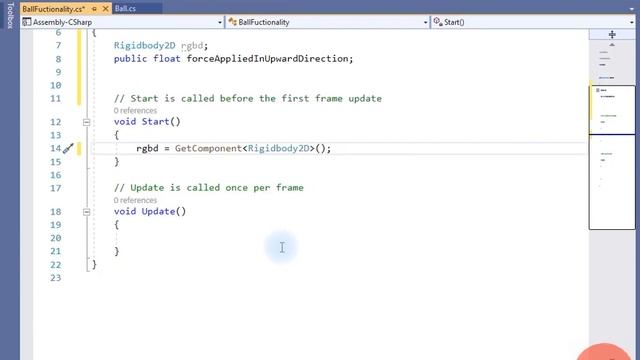
Task: Show references above void Start()
Action: coord(135,111)
